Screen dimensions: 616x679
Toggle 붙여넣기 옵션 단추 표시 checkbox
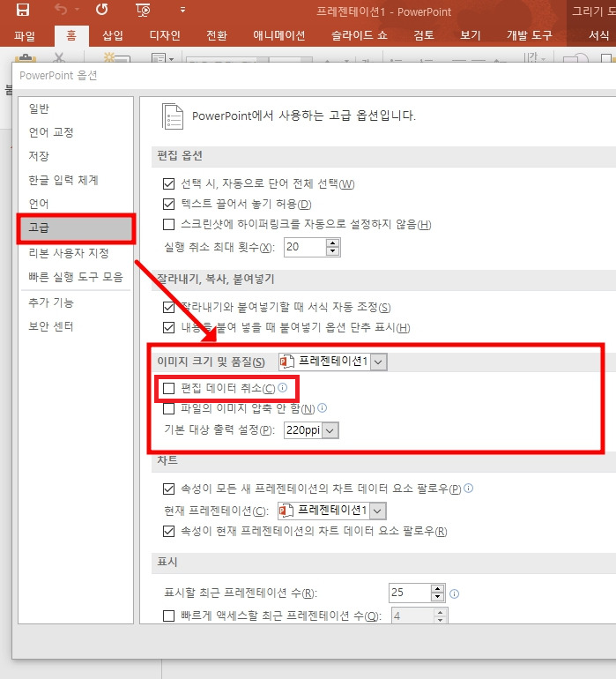point(169,327)
